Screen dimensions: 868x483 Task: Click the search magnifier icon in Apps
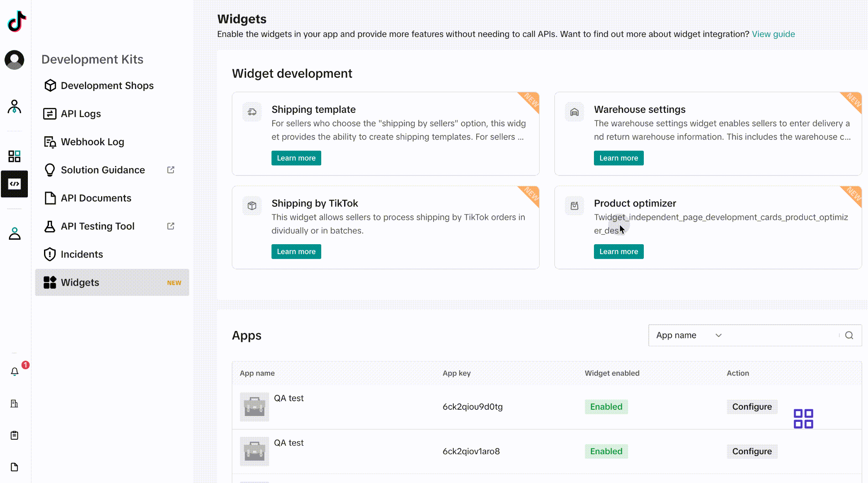(849, 335)
